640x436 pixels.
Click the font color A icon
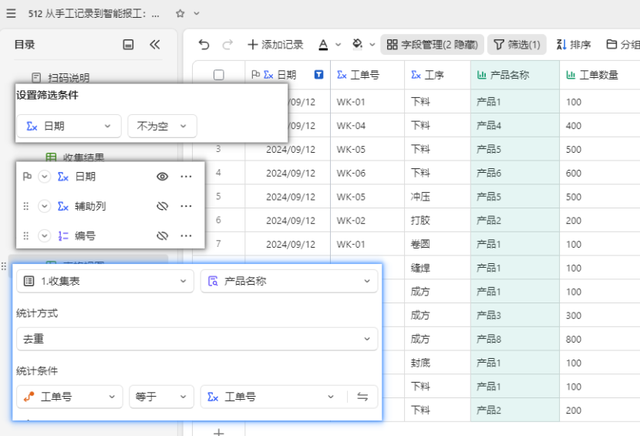(x=323, y=44)
